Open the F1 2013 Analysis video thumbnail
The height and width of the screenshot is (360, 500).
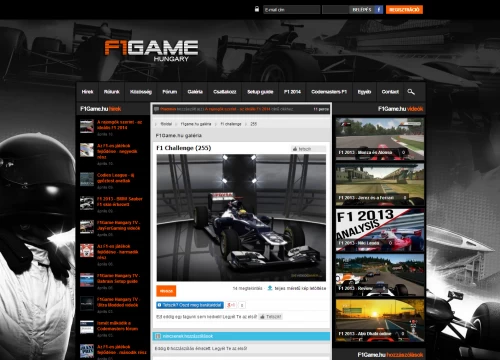[x=380, y=230]
